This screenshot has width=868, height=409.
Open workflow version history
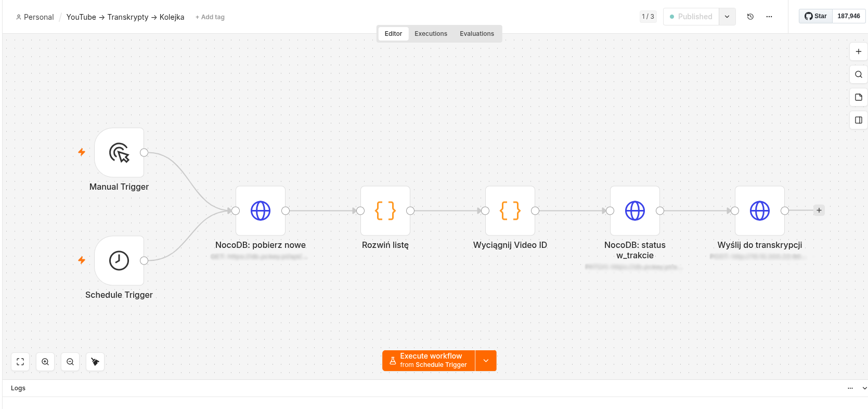click(750, 17)
